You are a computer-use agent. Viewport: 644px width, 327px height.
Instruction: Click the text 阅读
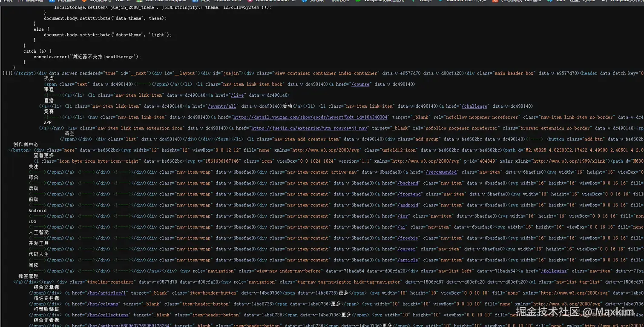tap(34, 266)
